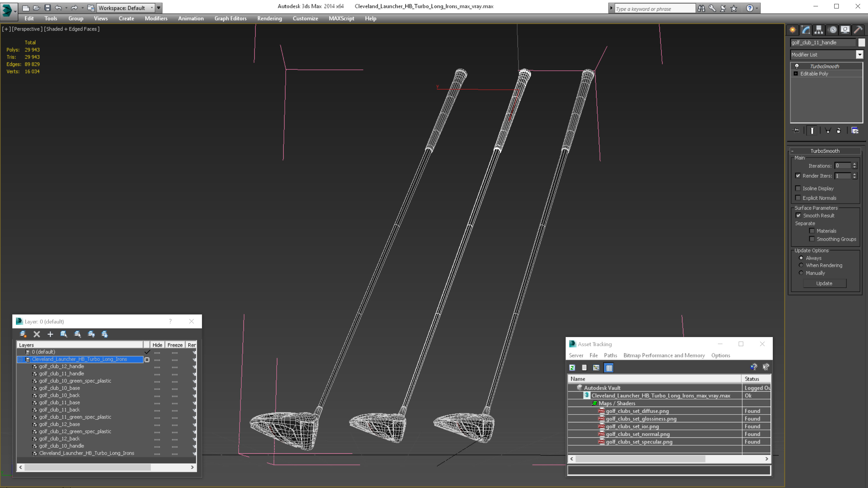868x488 pixels.
Task: Toggle the light bulb on the TurboSmooth modifier
Action: coord(797,66)
